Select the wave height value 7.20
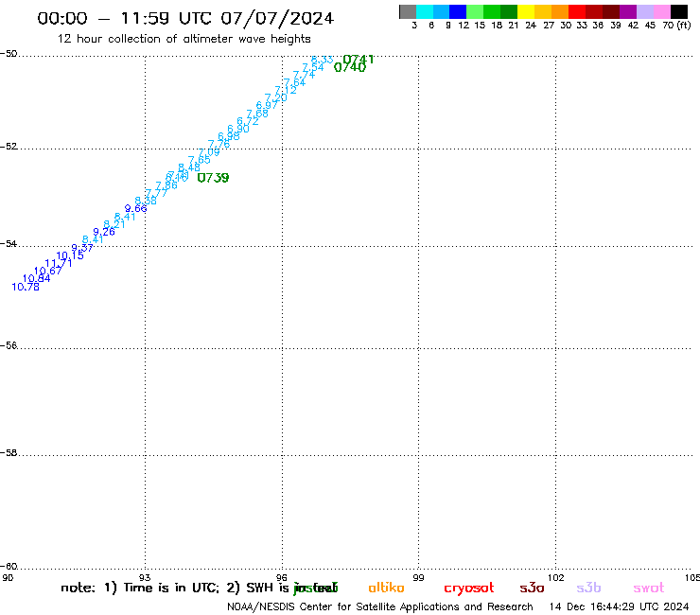The image size is (700, 615). click(x=276, y=97)
